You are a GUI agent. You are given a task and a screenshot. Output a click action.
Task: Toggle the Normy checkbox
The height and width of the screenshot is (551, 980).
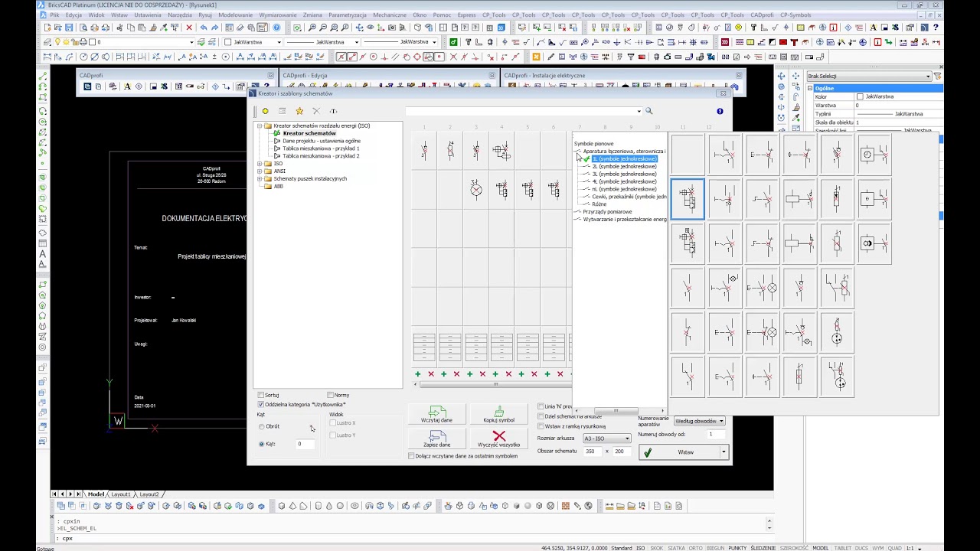pos(331,395)
